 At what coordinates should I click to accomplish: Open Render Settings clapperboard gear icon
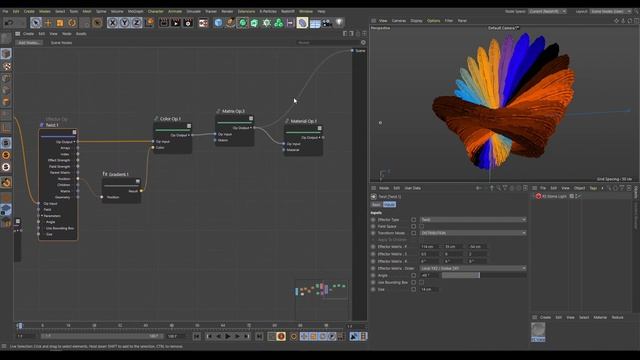point(188,23)
